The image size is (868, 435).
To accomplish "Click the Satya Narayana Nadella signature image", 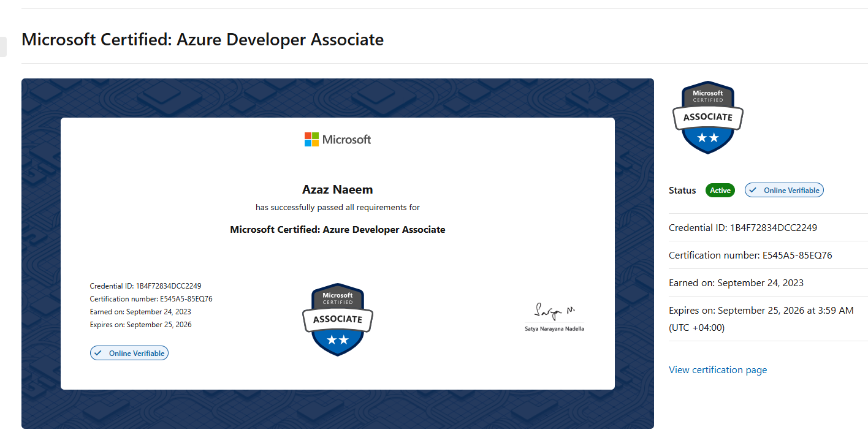I will click(x=554, y=311).
